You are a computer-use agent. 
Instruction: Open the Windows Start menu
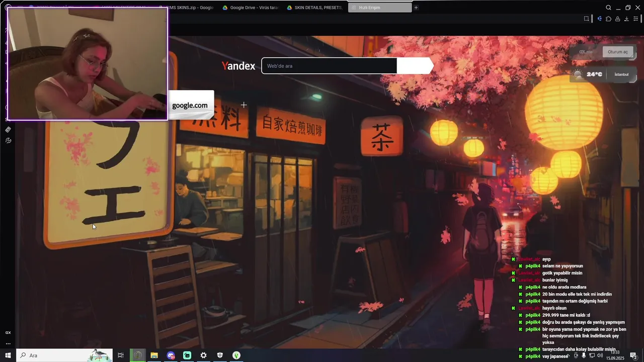8,355
